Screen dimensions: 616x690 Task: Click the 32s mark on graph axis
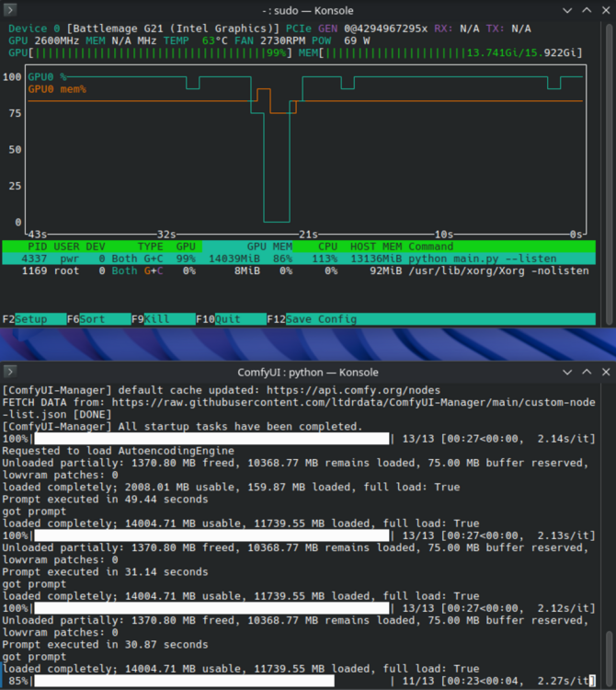click(x=166, y=234)
